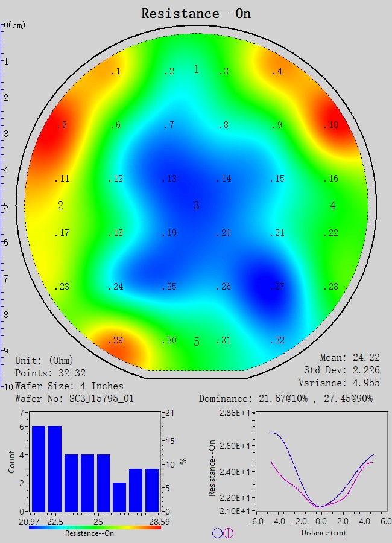Click the blue horizontal cross-section icon
Image resolution: width=392 pixels, height=543 pixels.
click(x=217, y=533)
